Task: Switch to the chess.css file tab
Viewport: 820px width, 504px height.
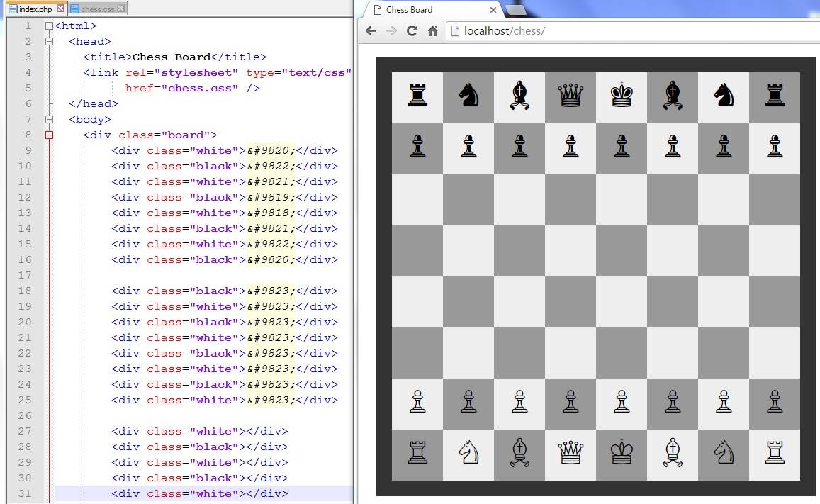Action: 99,9
